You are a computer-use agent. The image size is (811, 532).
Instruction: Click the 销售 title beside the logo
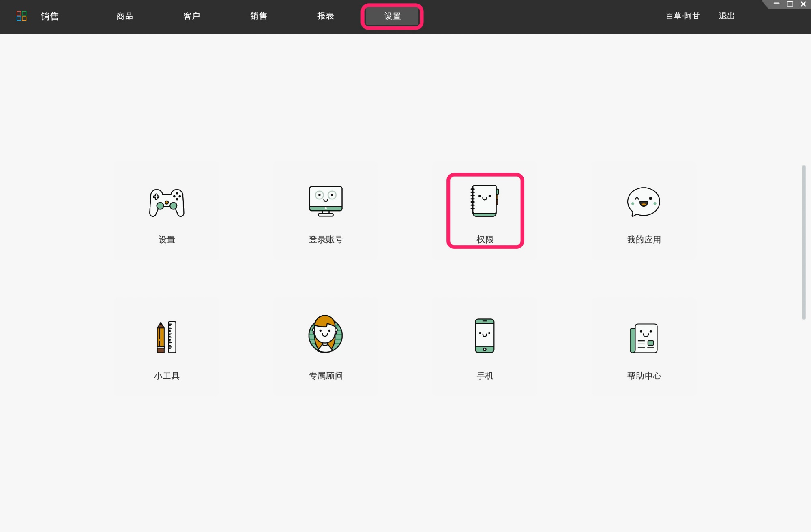[49, 16]
